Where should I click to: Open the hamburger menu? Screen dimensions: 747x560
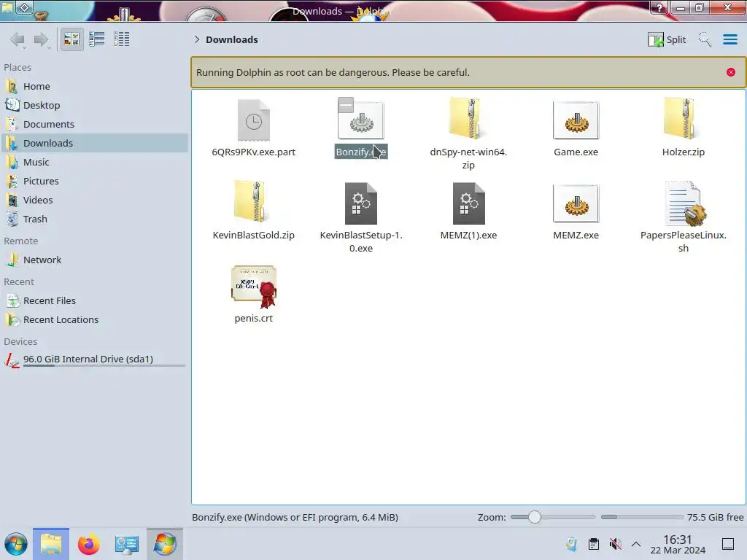[729, 39]
